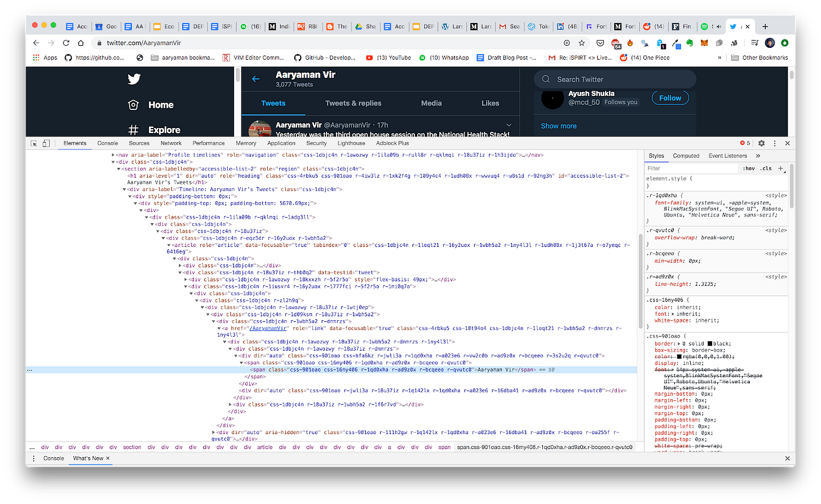The height and width of the screenshot is (504, 821).
Task: Click the Search Twitter field
Action: pos(615,79)
